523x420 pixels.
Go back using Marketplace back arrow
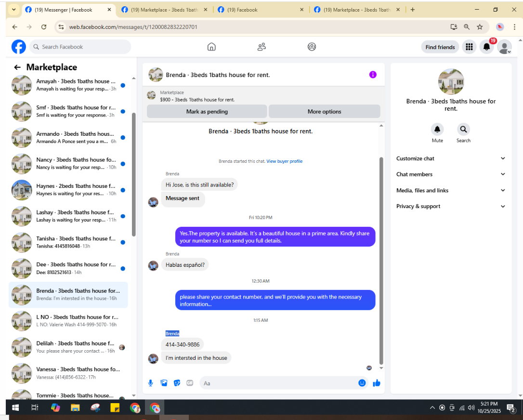17,67
